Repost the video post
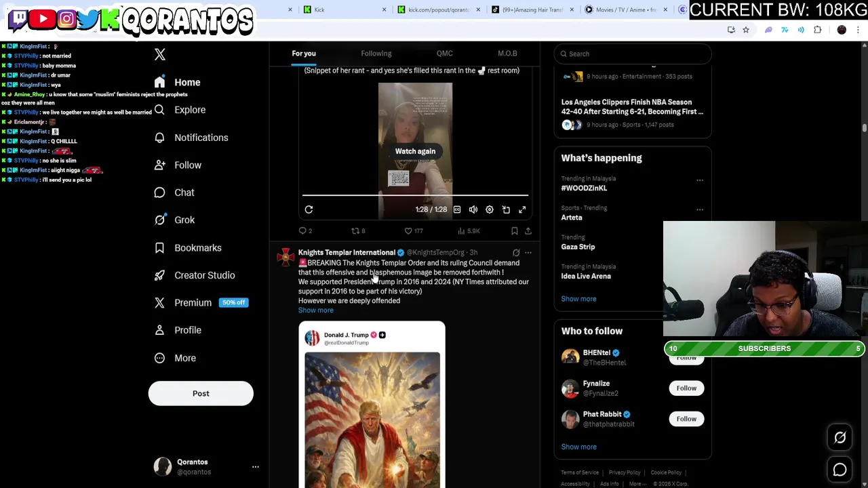Viewport: 868px width, 488px height. pyautogui.click(x=358, y=231)
